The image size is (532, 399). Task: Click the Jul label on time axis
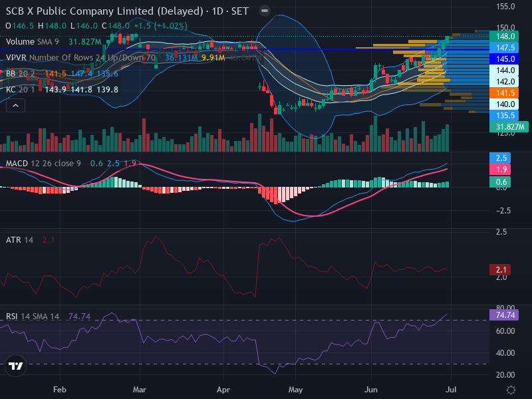(x=451, y=390)
